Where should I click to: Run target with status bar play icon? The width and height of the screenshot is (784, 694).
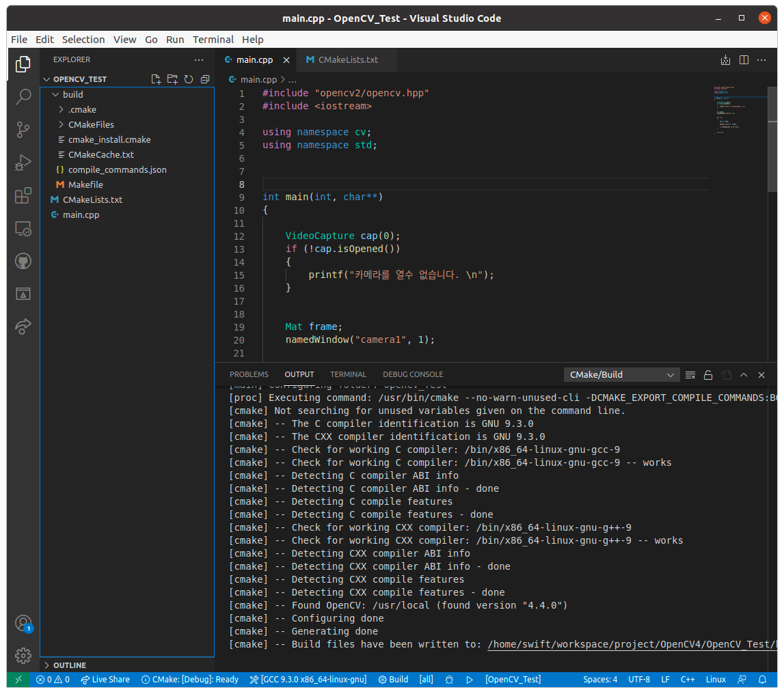470,680
